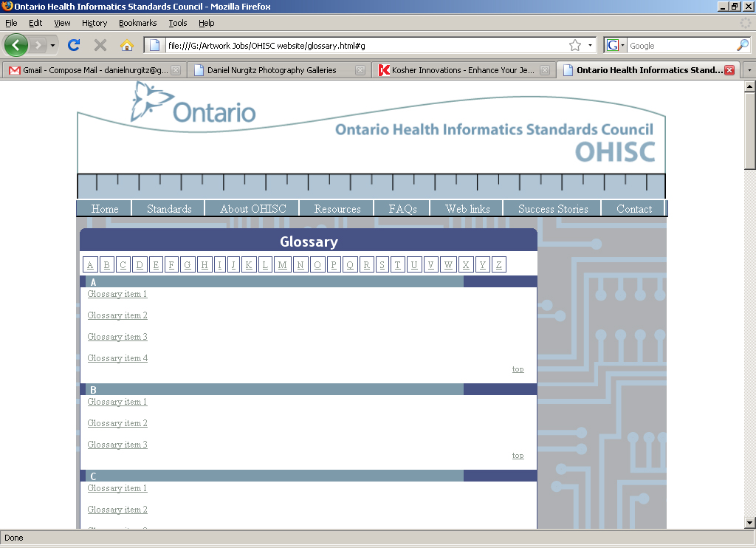This screenshot has height=548, width=756.
Task: Open the list all tabs dropdown
Action: 749,70
